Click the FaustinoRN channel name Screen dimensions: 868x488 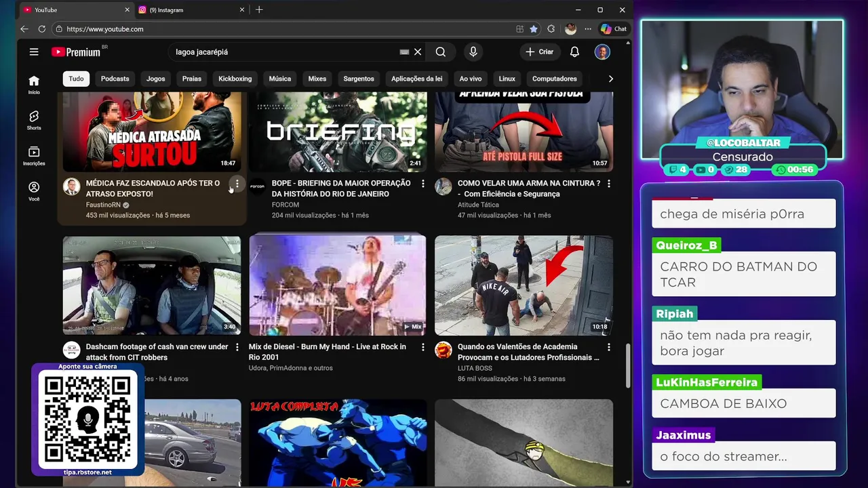click(103, 205)
